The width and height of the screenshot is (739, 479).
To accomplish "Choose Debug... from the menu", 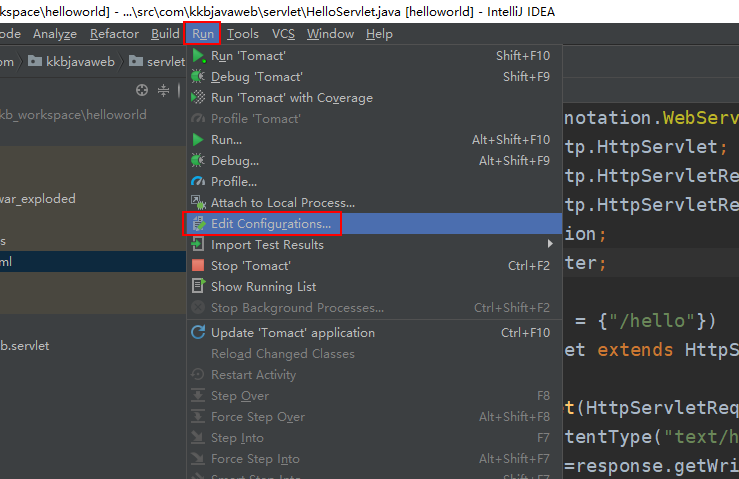I will point(375,161).
